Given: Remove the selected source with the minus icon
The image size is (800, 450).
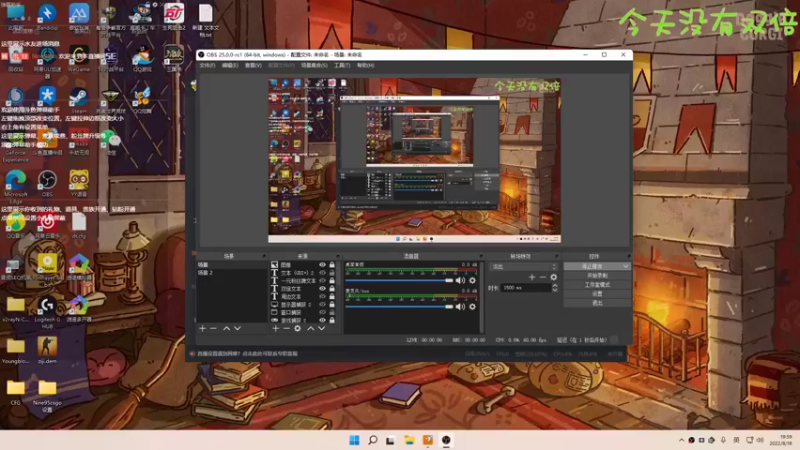Looking at the screenshot, I should (286, 329).
